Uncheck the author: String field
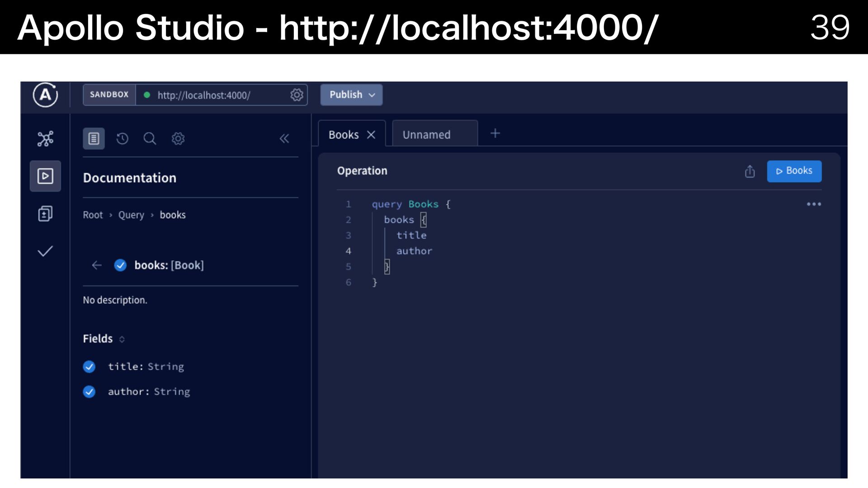Viewport: 868px width, 488px height. coord(89,392)
